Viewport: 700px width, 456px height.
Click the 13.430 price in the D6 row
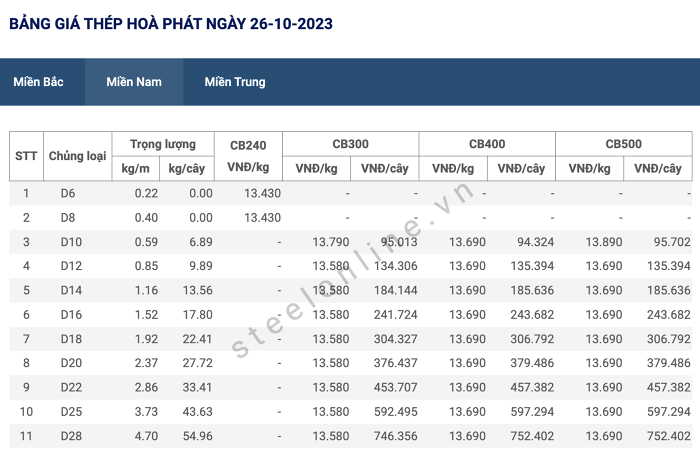coord(262,193)
